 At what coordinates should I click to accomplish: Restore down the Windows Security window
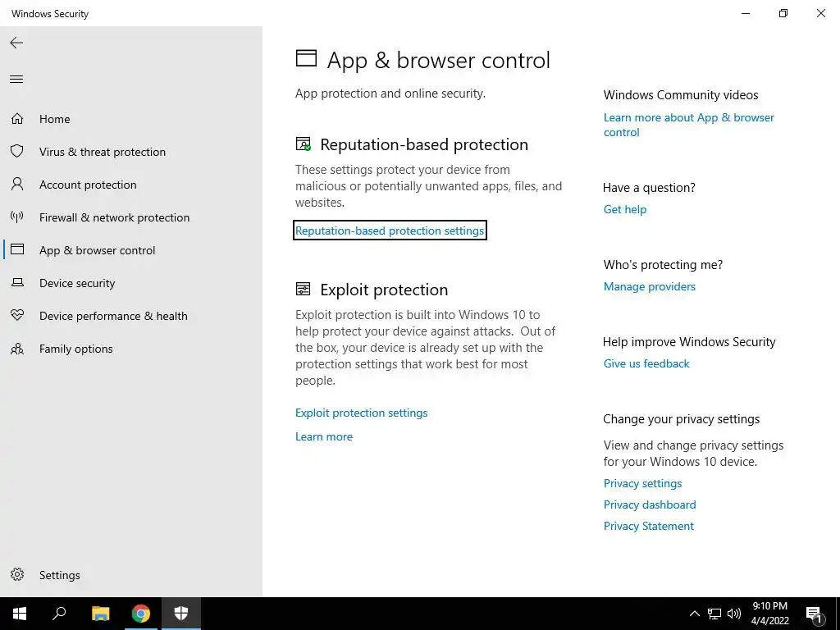tap(783, 13)
